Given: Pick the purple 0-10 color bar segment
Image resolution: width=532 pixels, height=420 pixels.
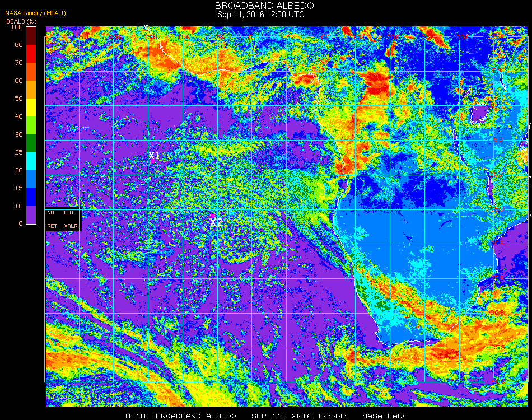Looking at the screenshot, I should pyautogui.click(x=31, y=215).
